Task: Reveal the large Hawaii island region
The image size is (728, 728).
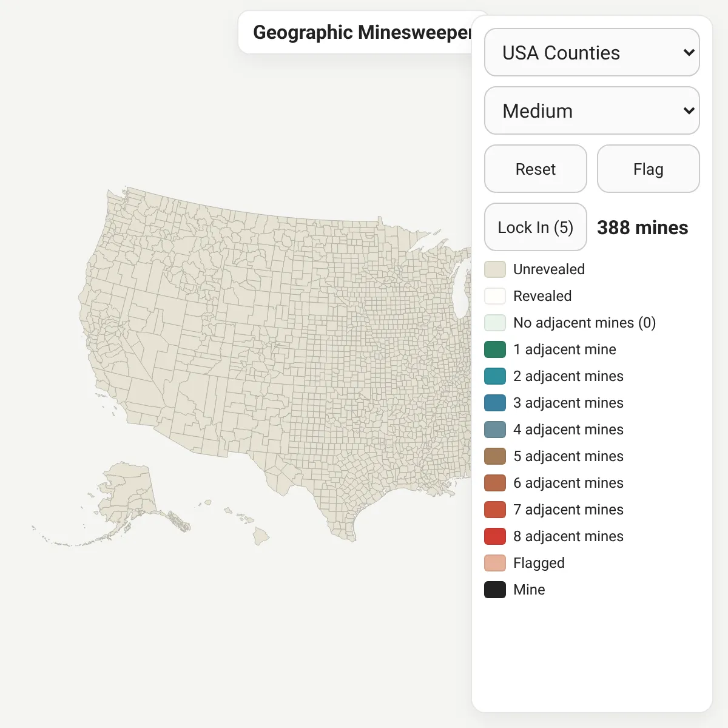Action: (261, 535)
